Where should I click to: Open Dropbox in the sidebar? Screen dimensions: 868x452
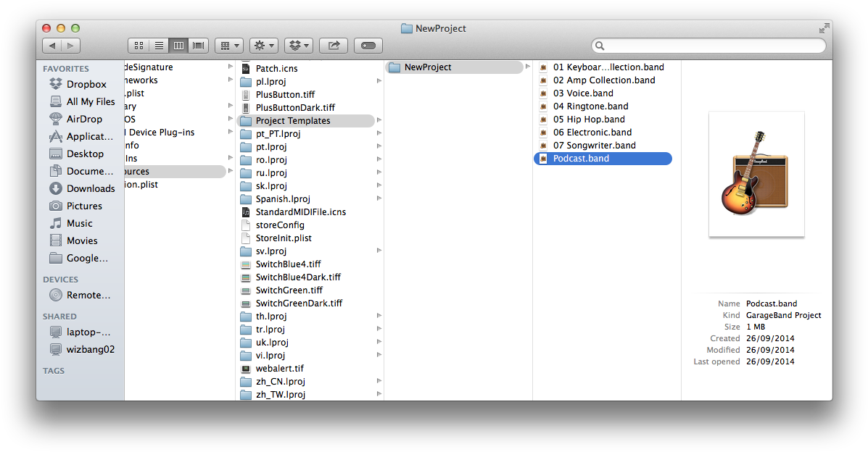[78, 84]
